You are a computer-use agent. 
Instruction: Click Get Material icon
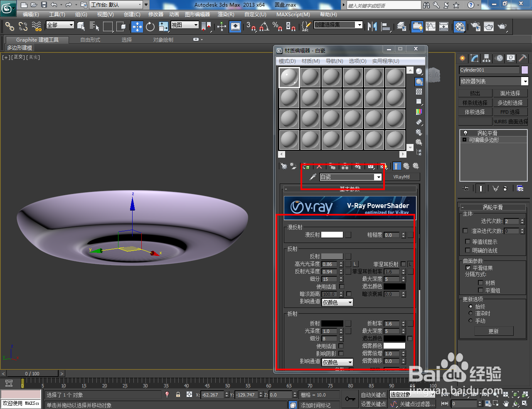283,166
